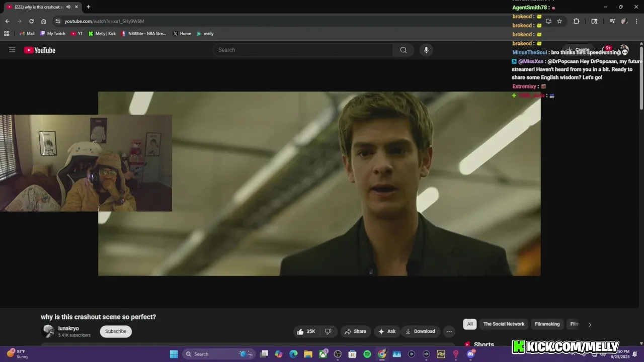644x362 pixels.
Task: Open Mail bookmark
Action: (26, 34)
